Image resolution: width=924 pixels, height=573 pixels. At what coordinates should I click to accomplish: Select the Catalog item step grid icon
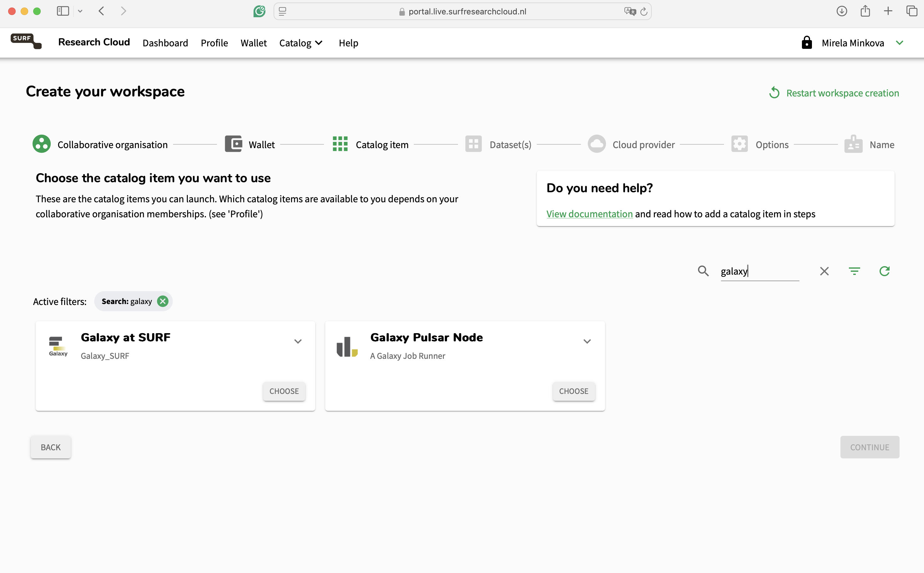[x=340, y=144]
